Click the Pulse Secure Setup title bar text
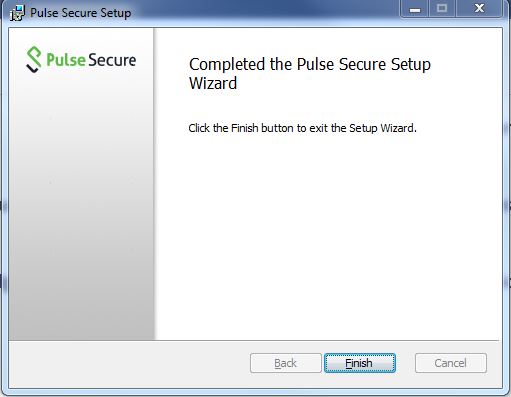The width and height of the screenshot is (511, 397). 80,13
